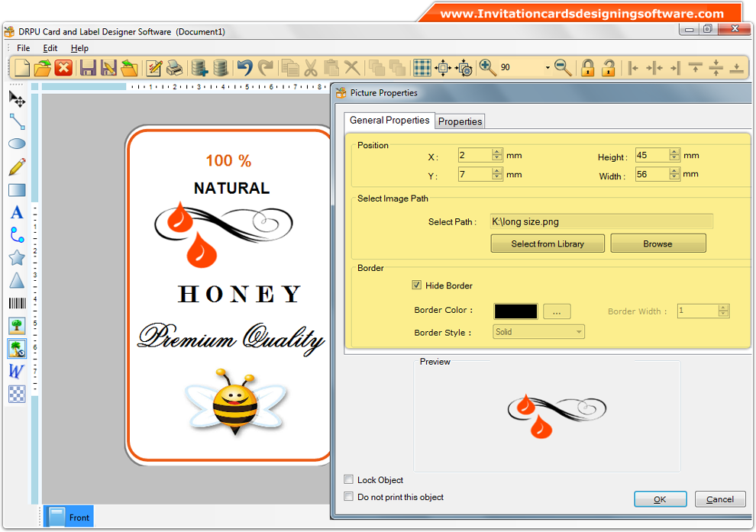Viewport: 756px width, 532px height.
Task: Click the black Border Color swatch
Action: pyautogui.click(x=515, y=311)
